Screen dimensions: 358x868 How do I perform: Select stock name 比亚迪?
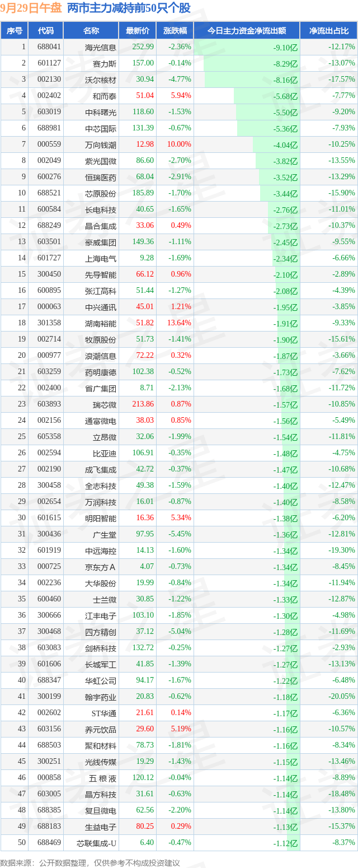[105, 453]
